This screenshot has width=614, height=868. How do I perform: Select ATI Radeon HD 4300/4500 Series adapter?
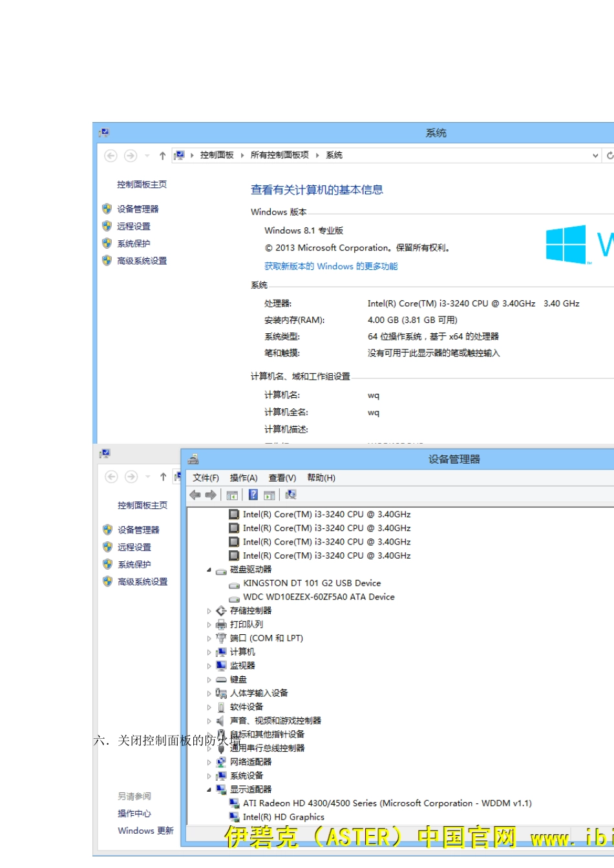(387, 803)
